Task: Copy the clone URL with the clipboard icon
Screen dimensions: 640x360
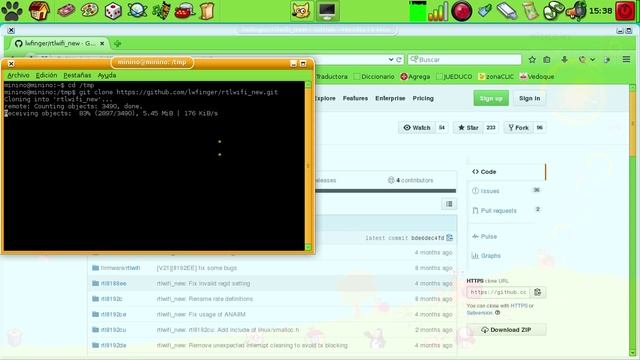Action: coord(538,292)
